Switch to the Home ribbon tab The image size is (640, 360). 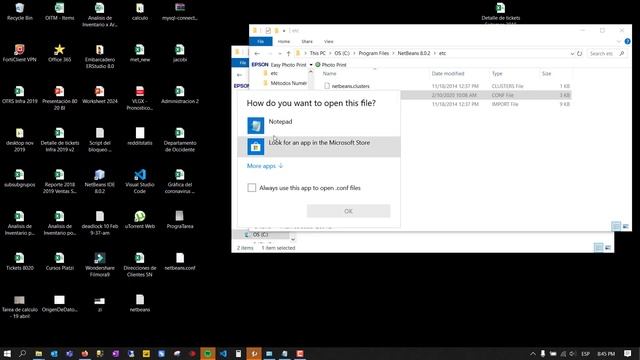coord(284,41)
